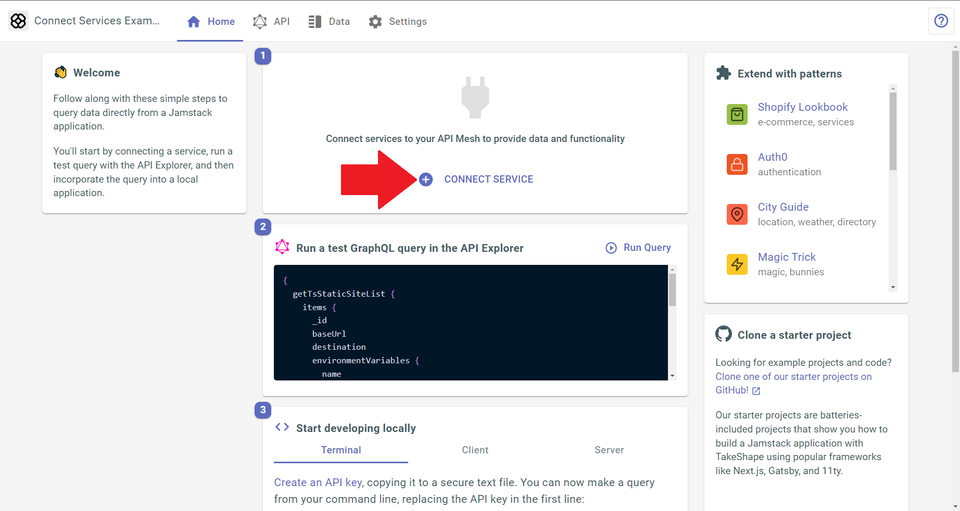Click getTsStaticSiteList in the query editor
Image resolution: width=960 pixels, height=511 pixels.
339,294
